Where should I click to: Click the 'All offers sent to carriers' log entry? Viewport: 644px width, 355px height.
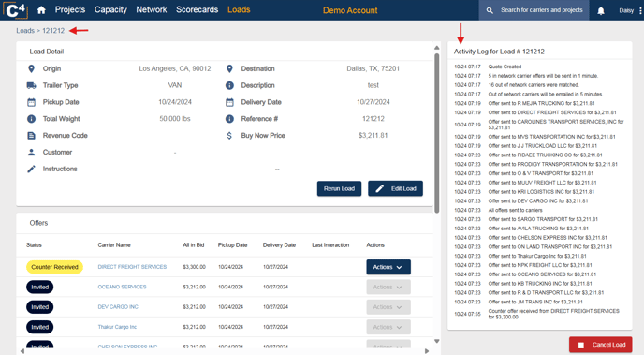pyautogui.click(x=515, y=211)
